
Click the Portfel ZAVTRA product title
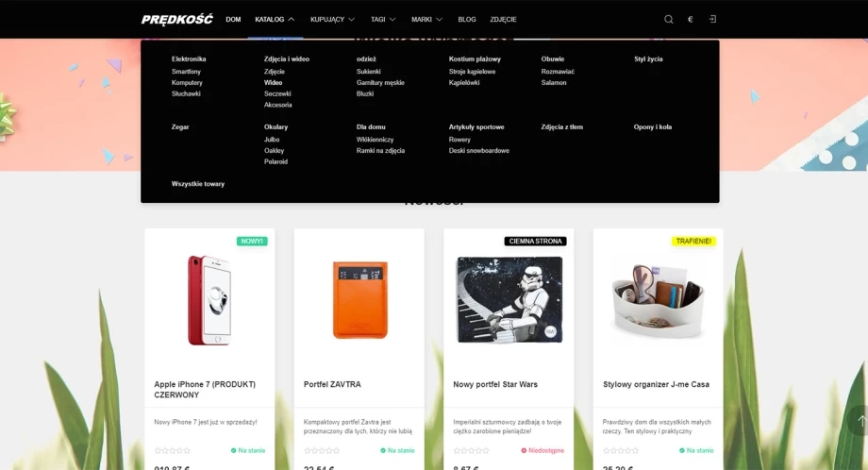tap(332, 384)
